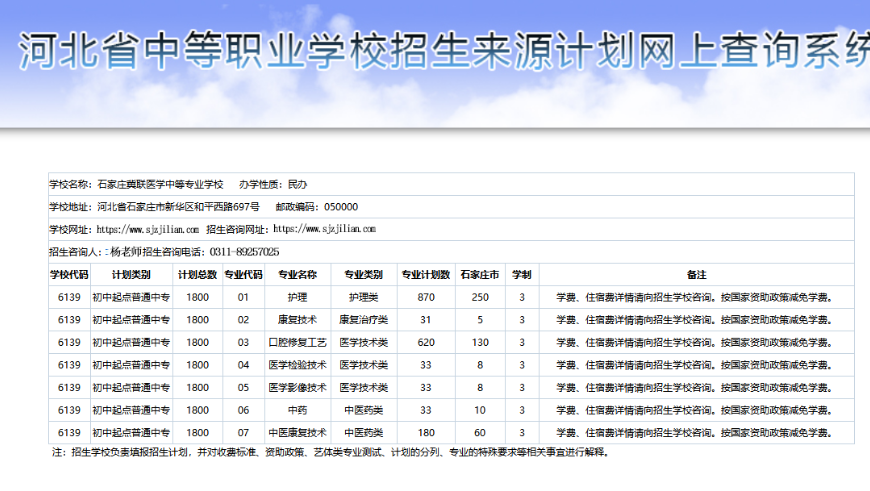
Task: Click the 中医康复技术 major name cell
Action: pyautogui.click(x=297, y=433)
